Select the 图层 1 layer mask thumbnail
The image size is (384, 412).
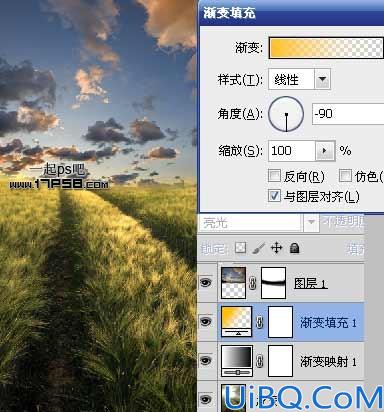[x=273, y=283]
